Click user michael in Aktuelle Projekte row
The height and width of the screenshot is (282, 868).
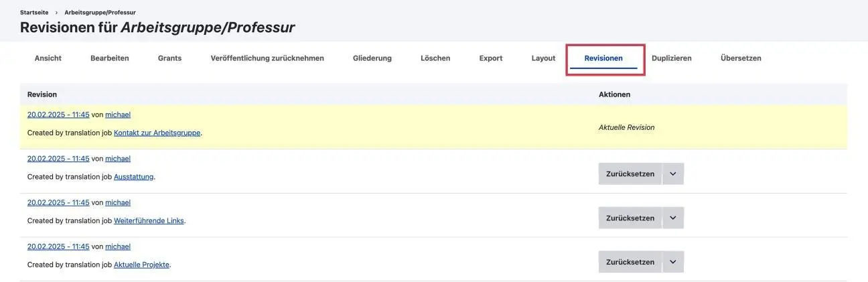pyautogui.click(x=118, y=246)
